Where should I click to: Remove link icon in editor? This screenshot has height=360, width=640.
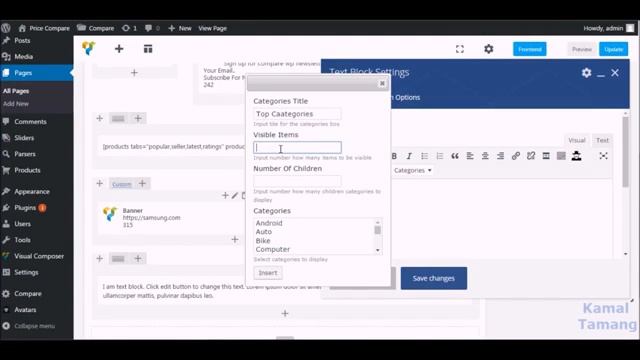click(x=531, y=156)
